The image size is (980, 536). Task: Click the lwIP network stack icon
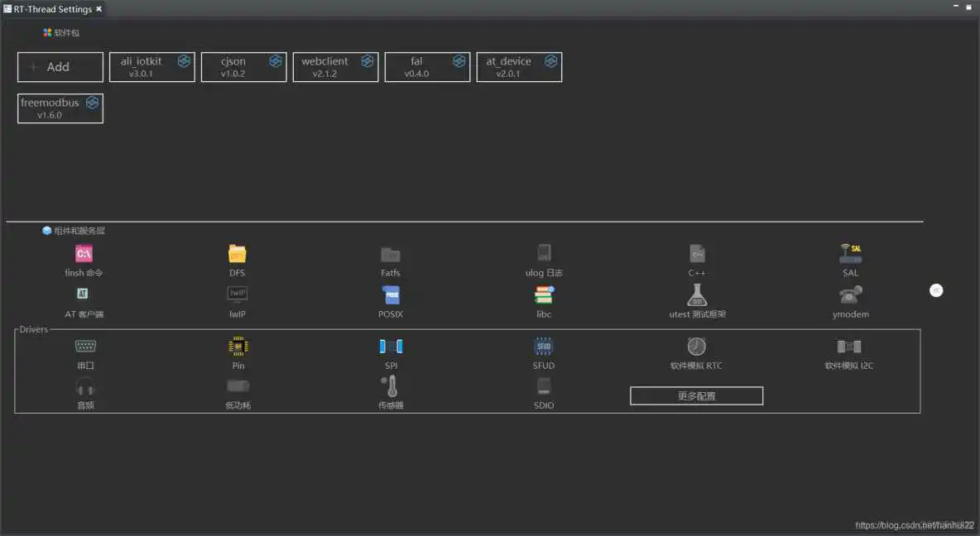click(x=238, y=295)
